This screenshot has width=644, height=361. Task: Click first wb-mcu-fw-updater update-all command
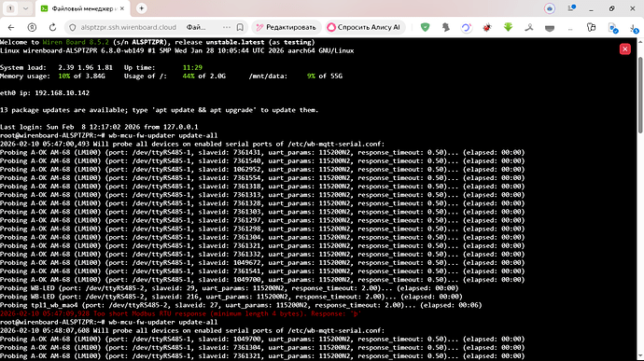163,135
